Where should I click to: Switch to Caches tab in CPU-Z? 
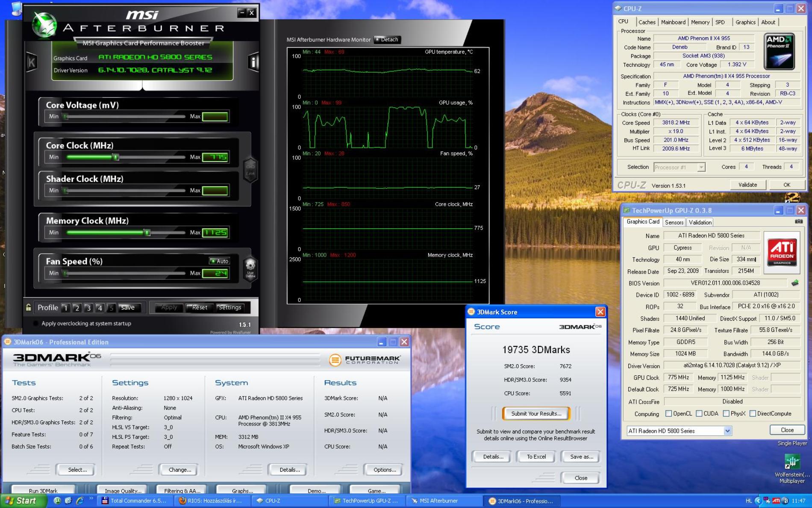point(647,22)
